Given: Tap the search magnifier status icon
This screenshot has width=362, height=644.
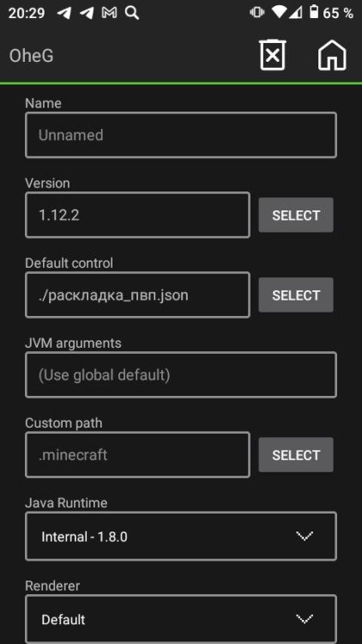Looking at the screenshot, I should (132, 13).
